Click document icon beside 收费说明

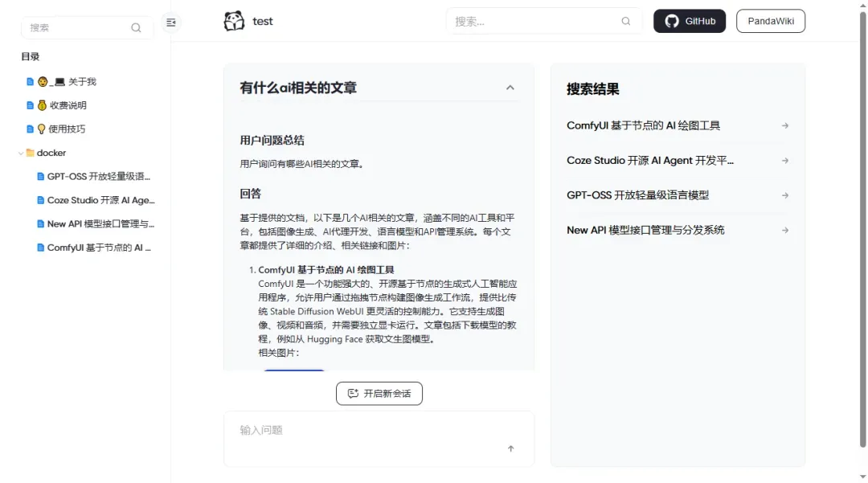31,105
